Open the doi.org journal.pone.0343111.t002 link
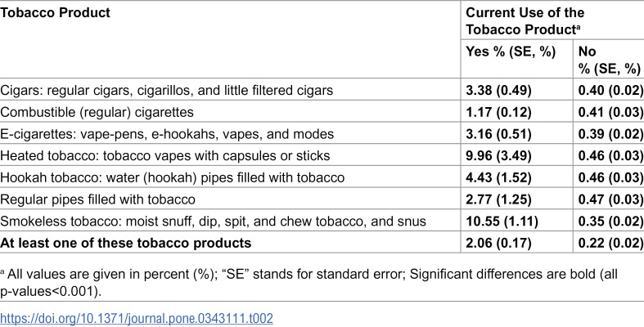Screen dimensions: 644x327 point(137,318)
